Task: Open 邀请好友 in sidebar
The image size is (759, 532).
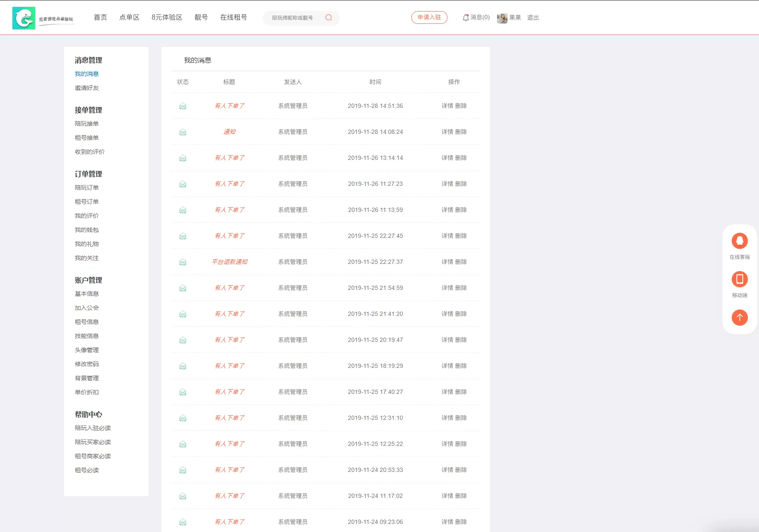Action: (87, 88)
